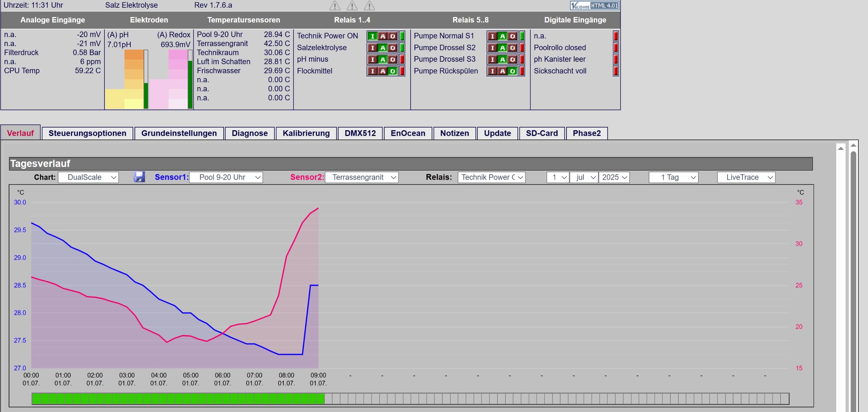The image size is (868, 412).
Task: Click the inner panel scroll-up arrow
Action: point(841,148)
